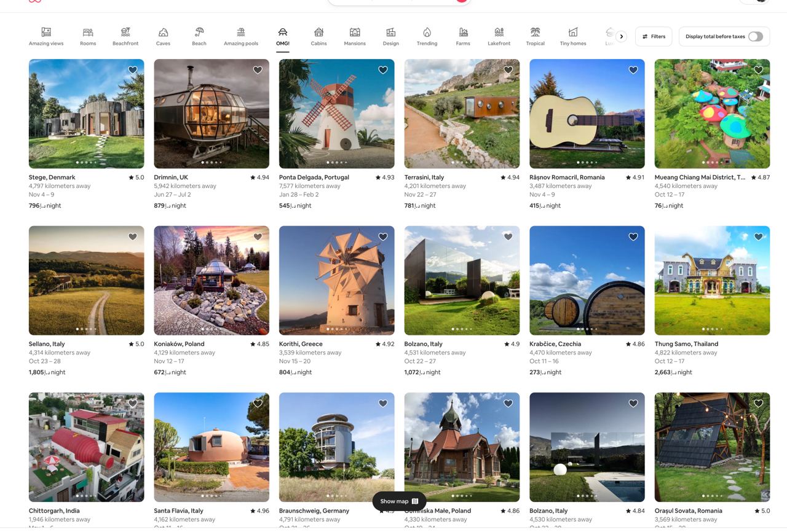Viewport: 787px width, 532px height.
Task: Open the Drimnin, UK listing title
Action: (171, 178)
